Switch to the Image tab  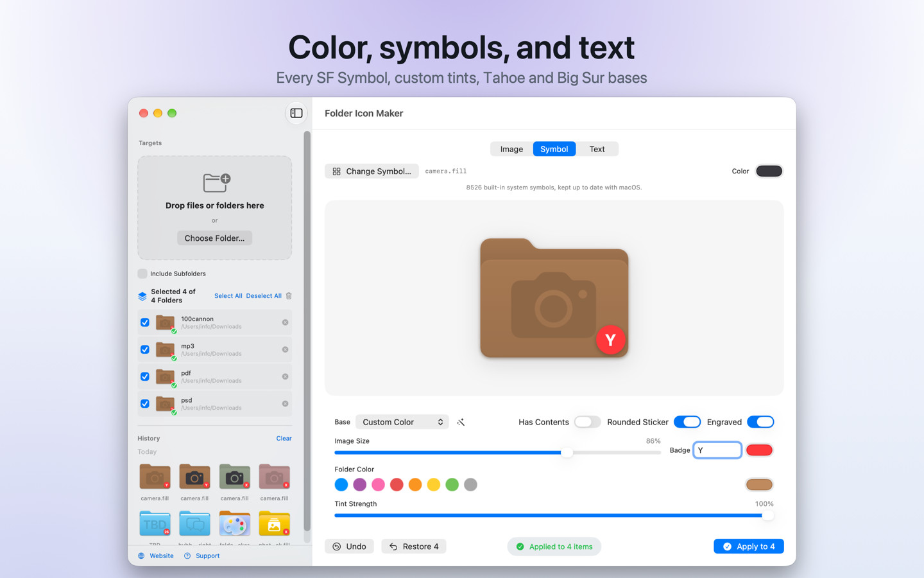(511, 149)
